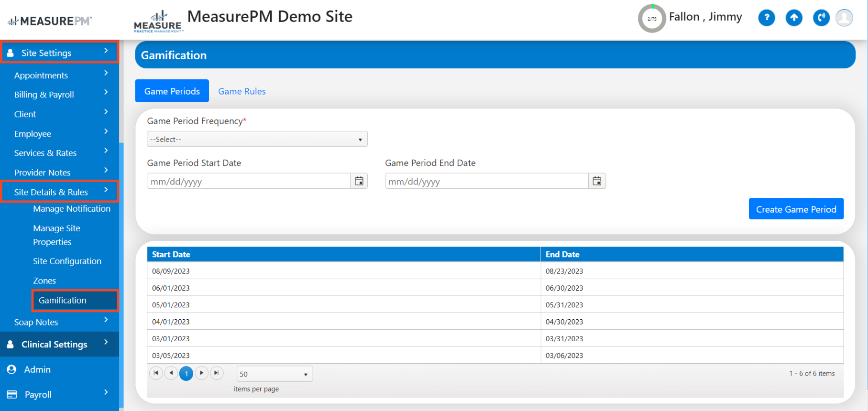Screen dimensions: 868x411
Task: Click the end date 03/06/2023 cell
Action: tap(692, 355)
